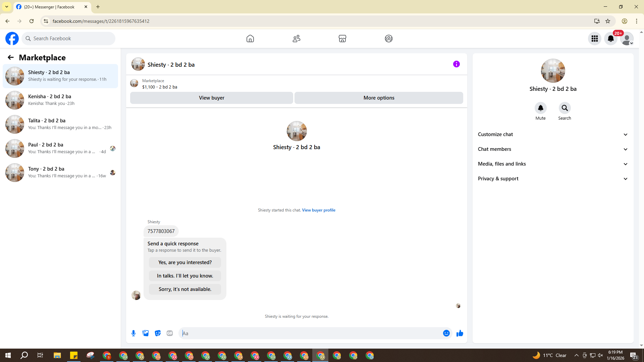Expand Chat members section
Image resolution: width=644 pixels, height=362 pixels.
[552, 149]
